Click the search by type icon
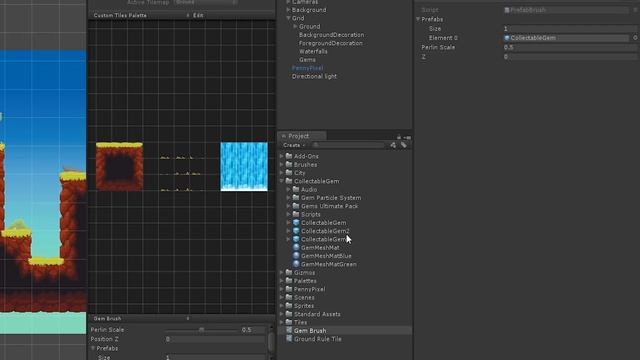Image resolution: width=640 pixels, height=360 pixels. [x=393, y=145]
